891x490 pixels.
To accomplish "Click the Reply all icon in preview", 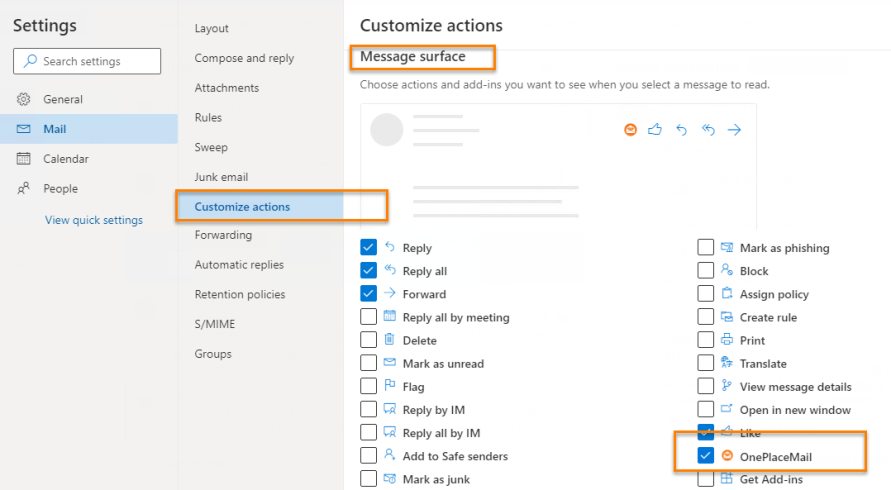I will (708, 130).
